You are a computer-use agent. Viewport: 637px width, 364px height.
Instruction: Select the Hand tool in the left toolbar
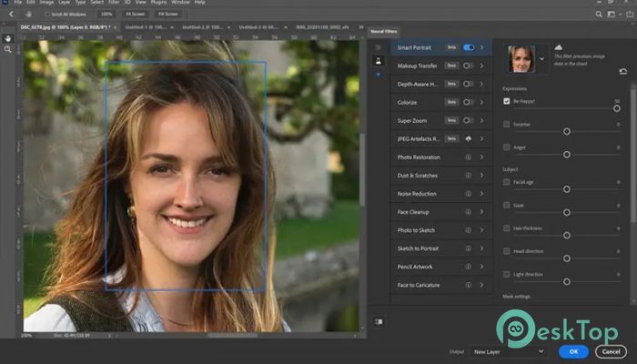(x=7, y=38)
